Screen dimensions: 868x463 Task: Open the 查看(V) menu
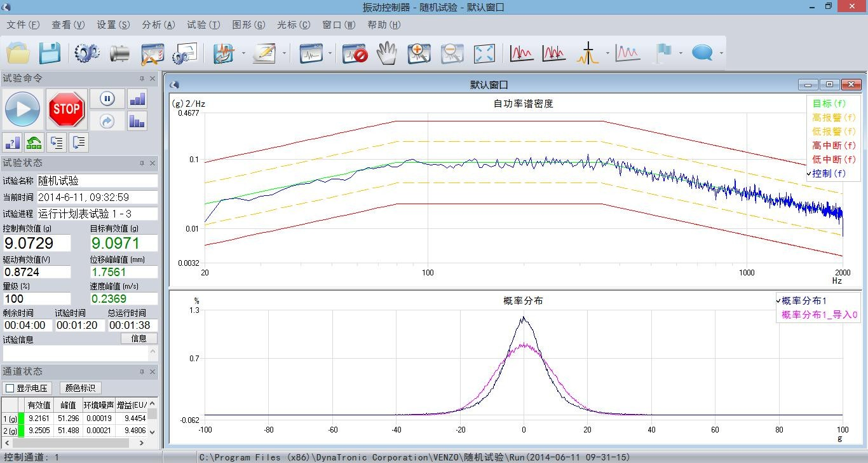point(68,25)
